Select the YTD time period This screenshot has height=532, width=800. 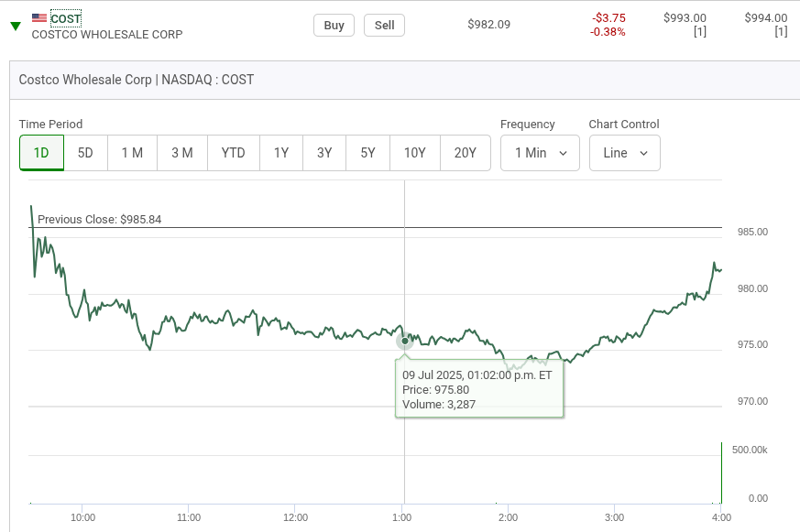pyautogui.click(x=233, y=153)
